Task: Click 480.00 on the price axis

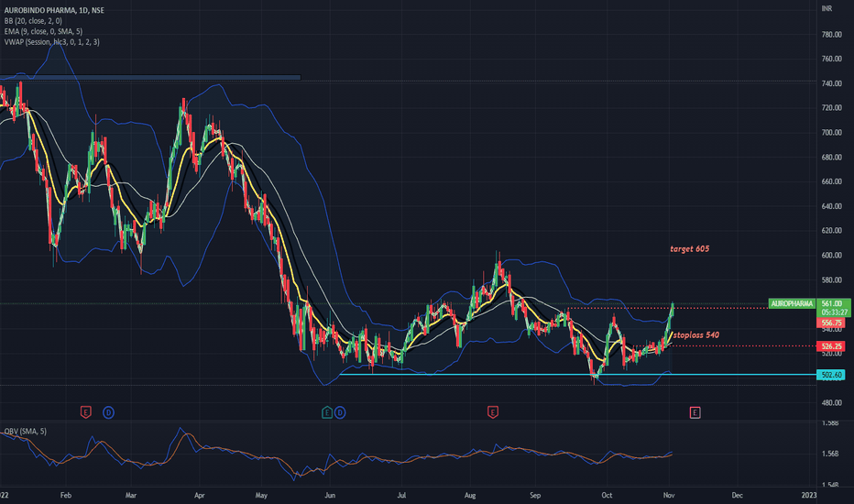Action: pyautogui.click(x=832, y=402)
